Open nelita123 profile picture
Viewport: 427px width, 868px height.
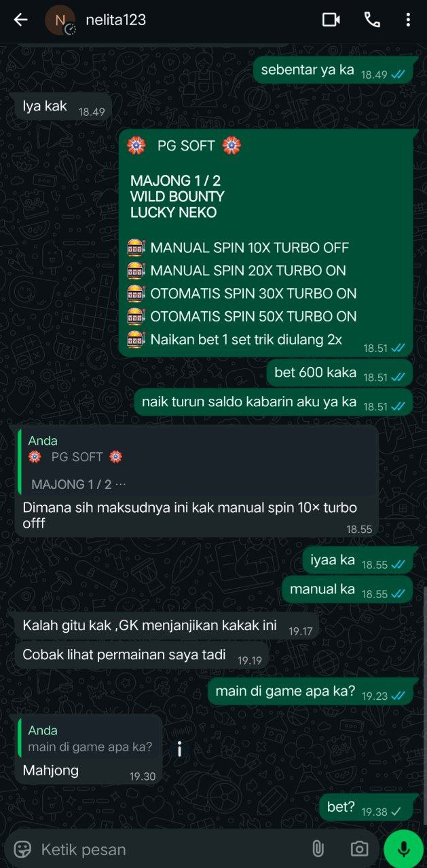pyautogui.click(x=60, y=20)
